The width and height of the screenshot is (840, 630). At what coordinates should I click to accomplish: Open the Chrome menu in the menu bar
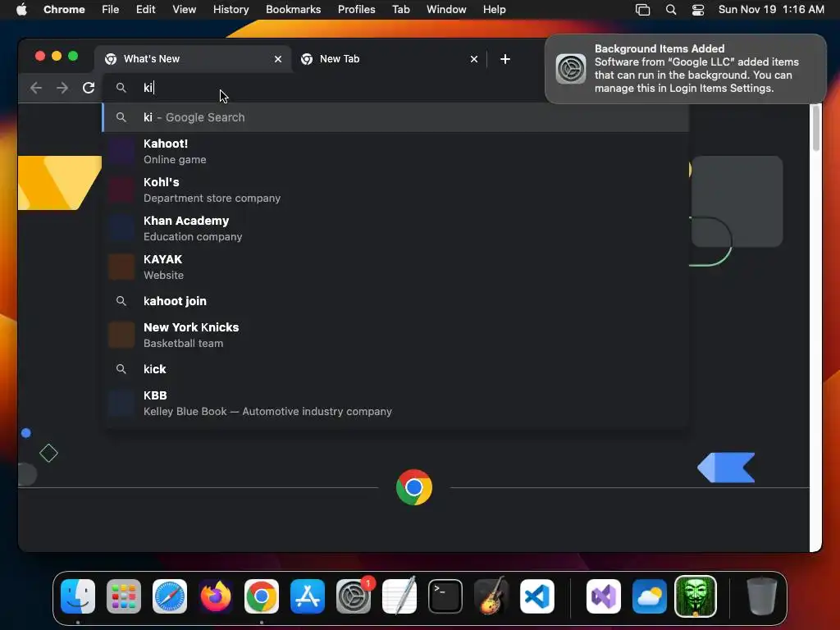[64, 10]
